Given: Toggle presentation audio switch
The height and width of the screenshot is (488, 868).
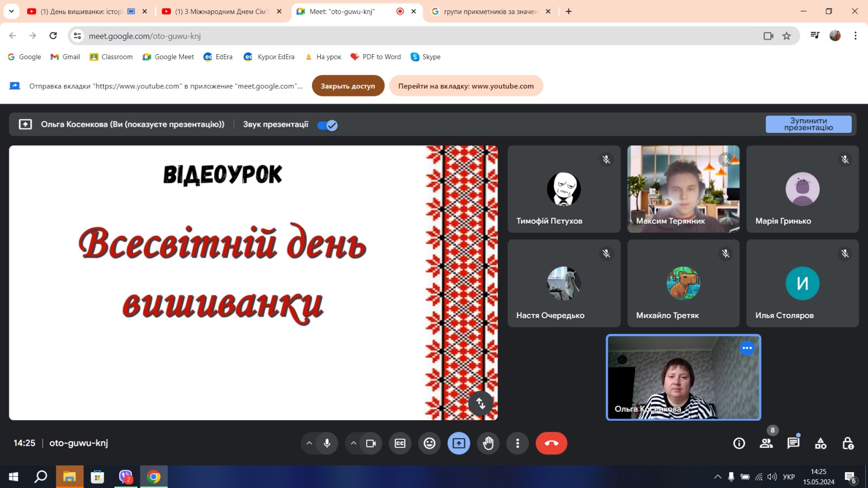Looking at the screenshot, I should (x=328, y=125).
